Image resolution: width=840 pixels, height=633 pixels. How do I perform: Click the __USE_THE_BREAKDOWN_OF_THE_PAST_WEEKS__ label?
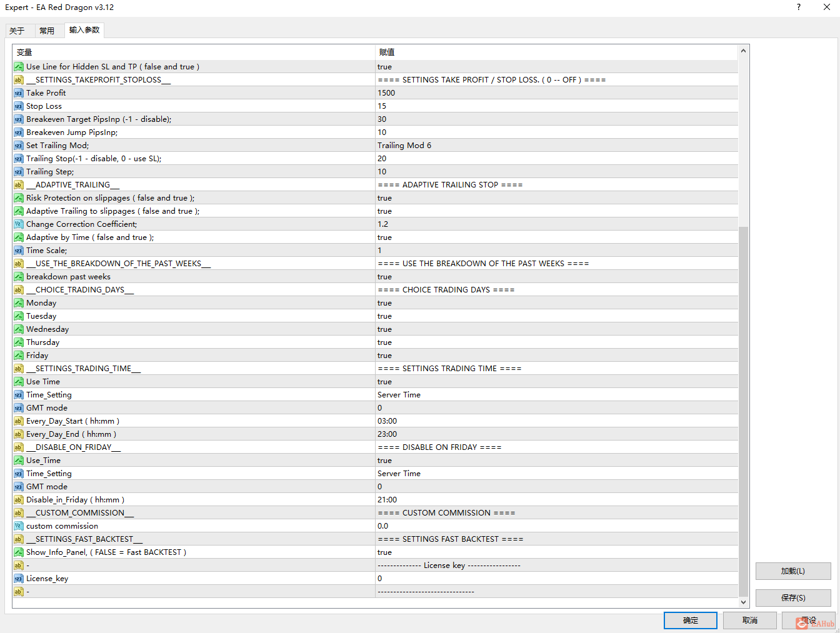pos(119,264)
